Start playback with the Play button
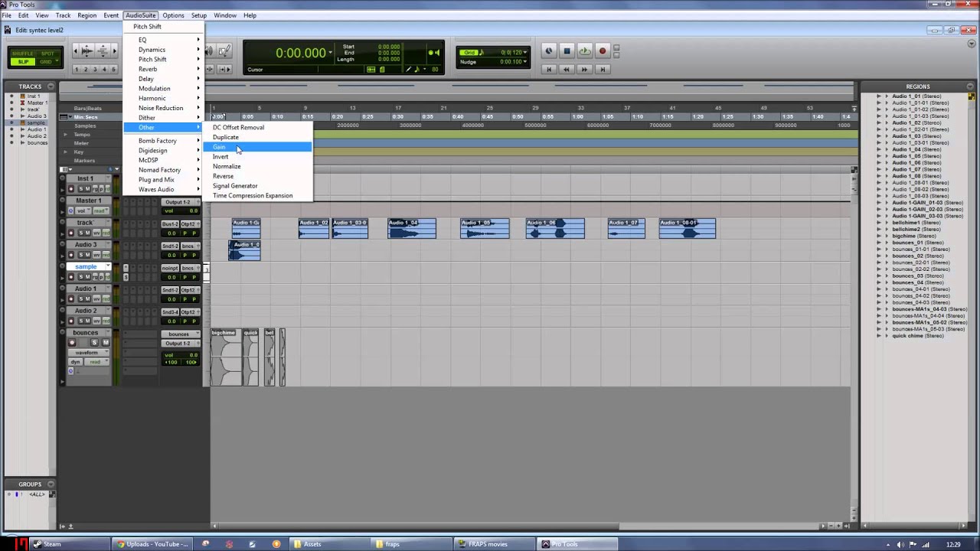 [x=584, y=51]
